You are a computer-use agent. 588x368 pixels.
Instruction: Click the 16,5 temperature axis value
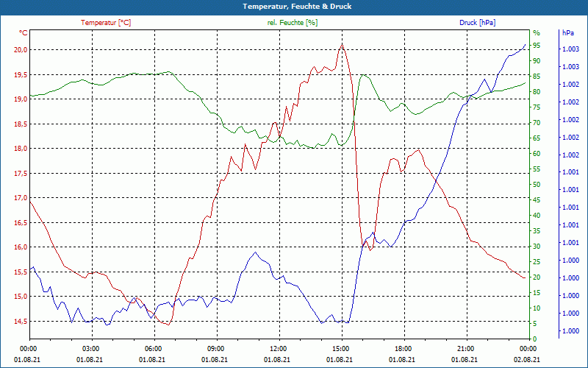click(x=21, y=223)
